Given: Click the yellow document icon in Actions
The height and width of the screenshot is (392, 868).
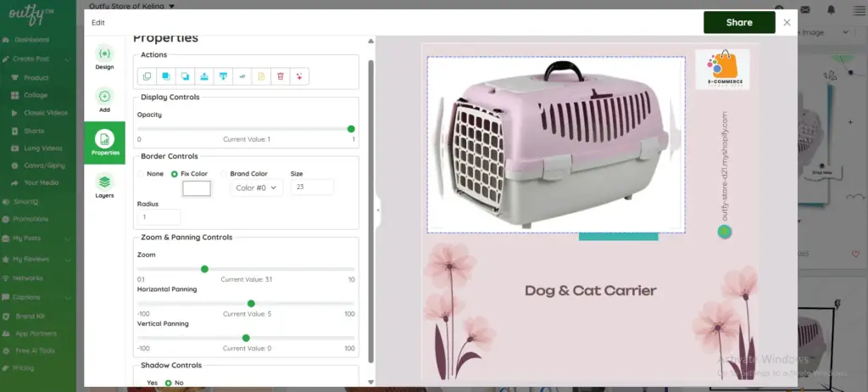Looking at the screenshot, I should [261, 76].
